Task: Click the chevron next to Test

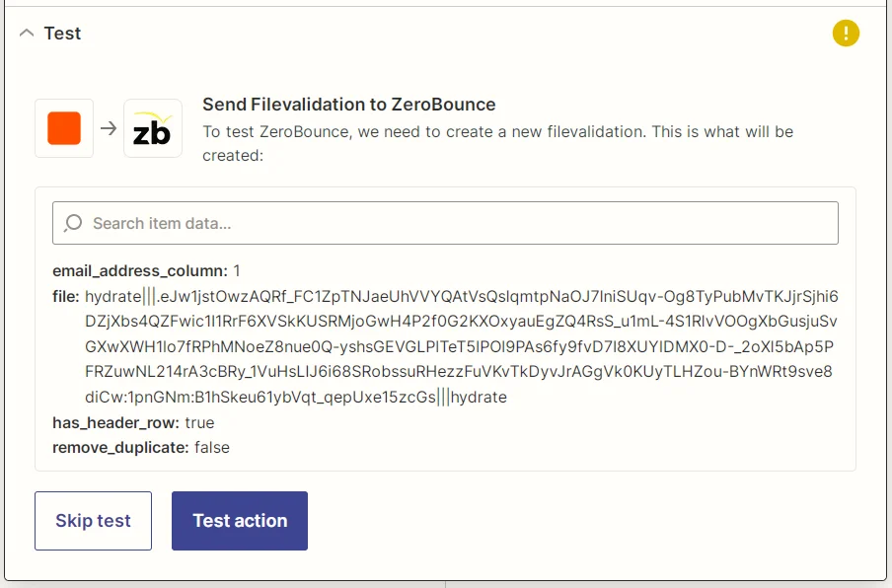Action: click(25, 33)
